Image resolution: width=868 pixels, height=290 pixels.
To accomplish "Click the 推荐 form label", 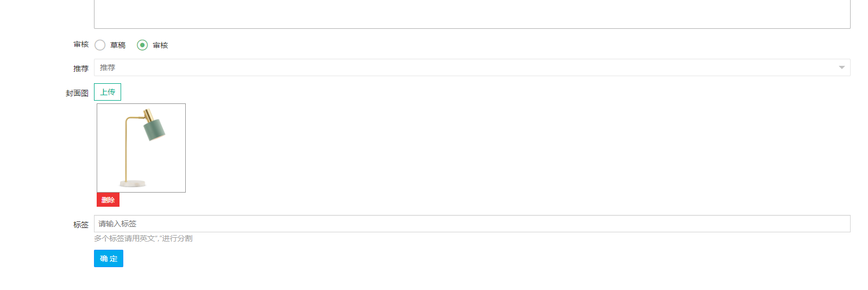I will [x=81, y=69].
